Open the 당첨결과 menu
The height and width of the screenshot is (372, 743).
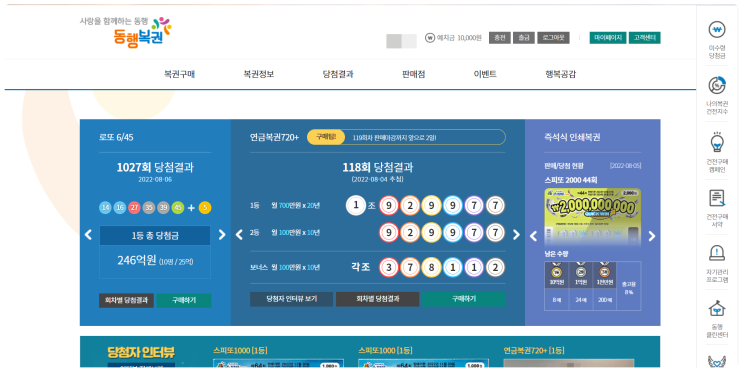338,74
